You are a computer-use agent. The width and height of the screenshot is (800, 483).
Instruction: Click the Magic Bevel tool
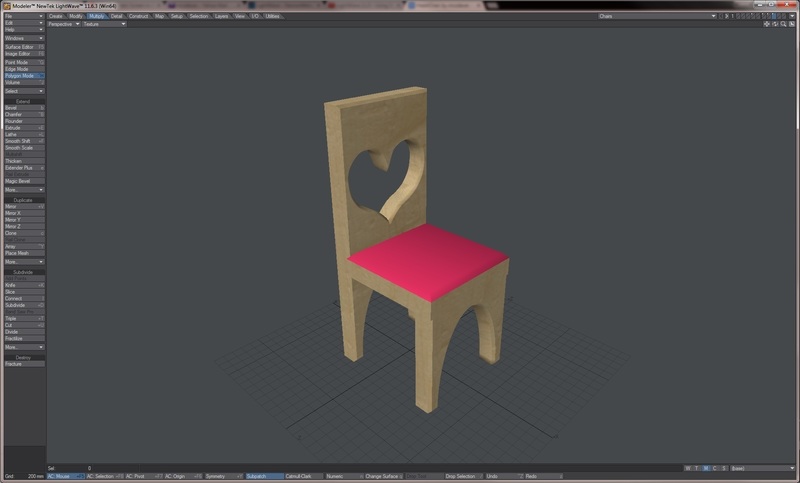tap(24, 181)
